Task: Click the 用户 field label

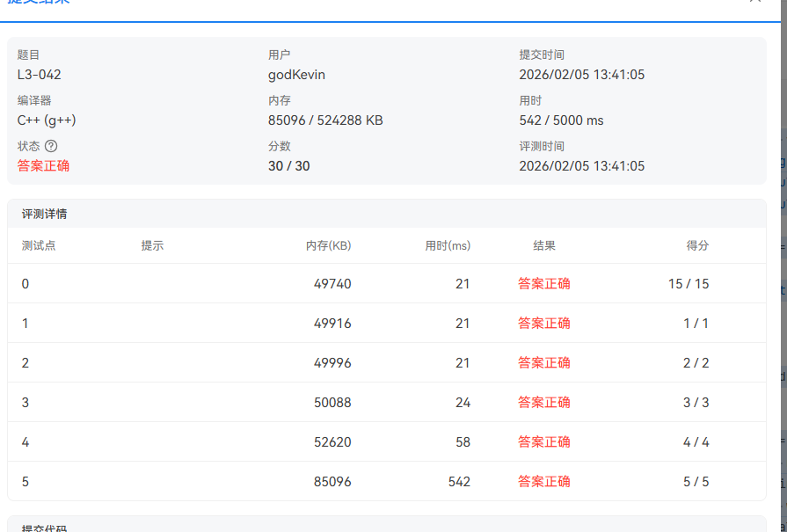Action: 279,55
